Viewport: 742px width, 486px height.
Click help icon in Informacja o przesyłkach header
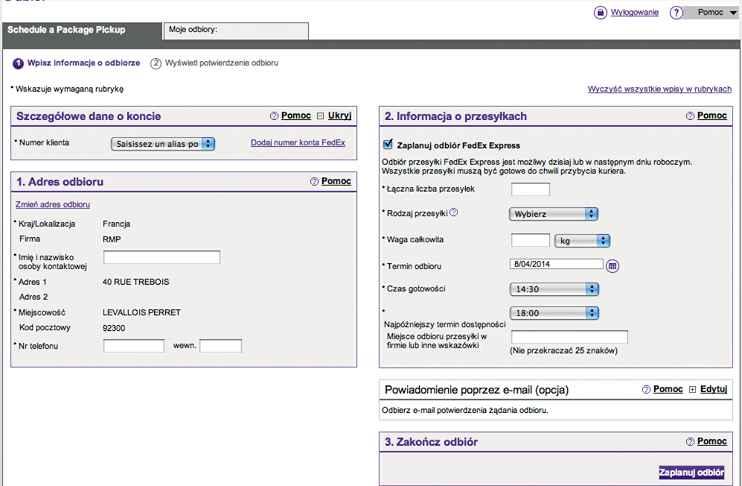click(x=690, y=116)
